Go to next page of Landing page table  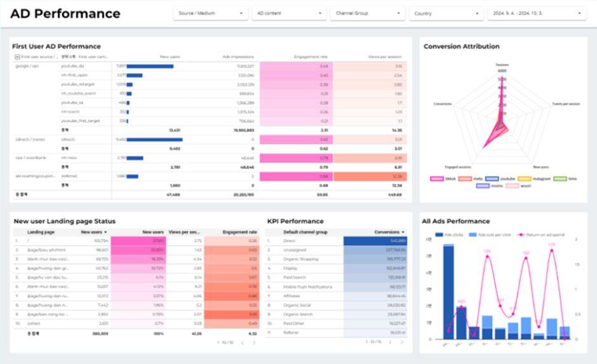(254, 342)
